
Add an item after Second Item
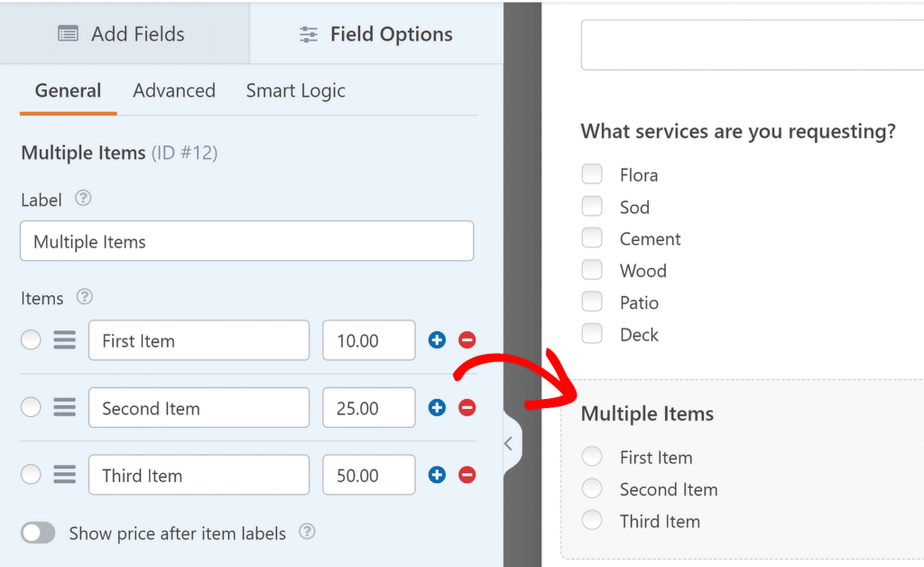[437, 407]
